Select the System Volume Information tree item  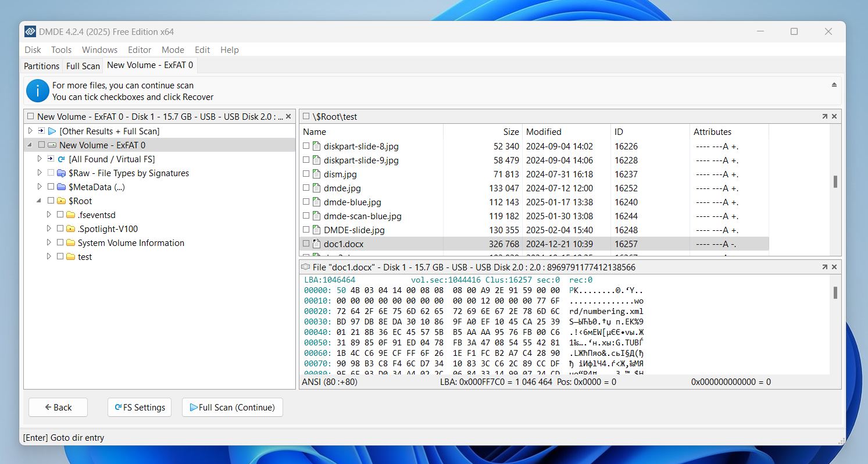click(x=131, y=243)
